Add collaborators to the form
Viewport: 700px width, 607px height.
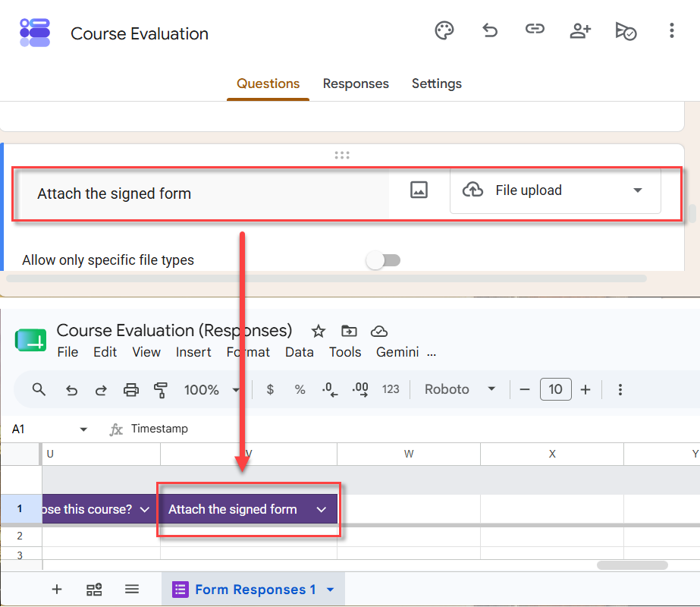(580, 30)
